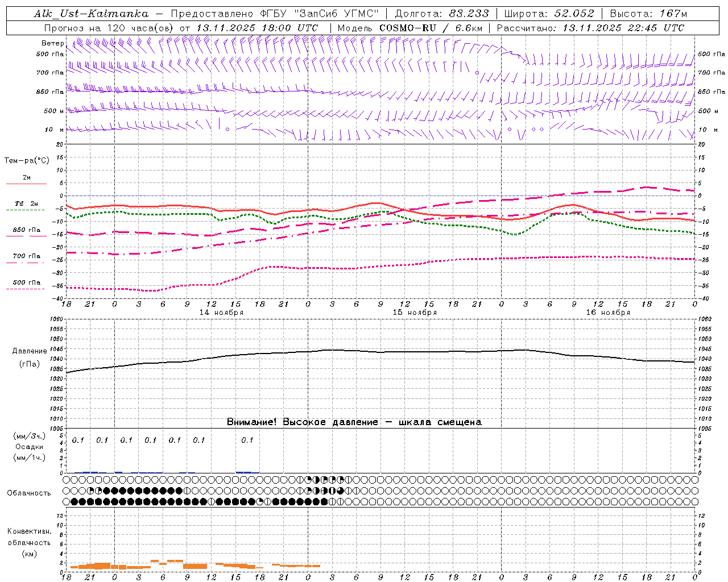Click the 16 ноября date label
The width and height of the screenshot is (728, 582).
tap(608, 313)
